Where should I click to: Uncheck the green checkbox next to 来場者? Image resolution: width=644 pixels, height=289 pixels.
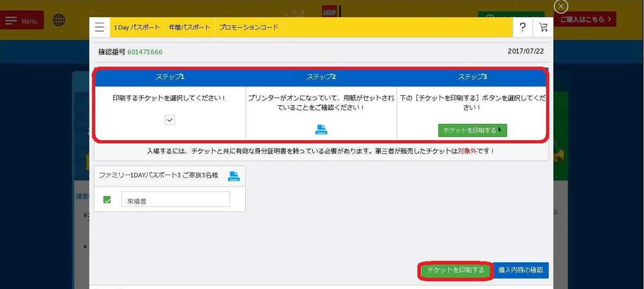click(x=107, y=200)
